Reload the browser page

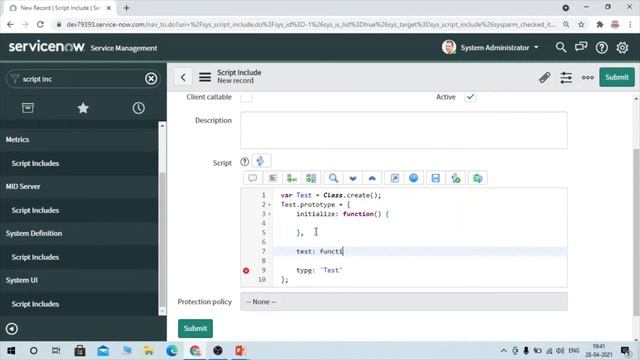pyautogui.click(x=40, y=24)
